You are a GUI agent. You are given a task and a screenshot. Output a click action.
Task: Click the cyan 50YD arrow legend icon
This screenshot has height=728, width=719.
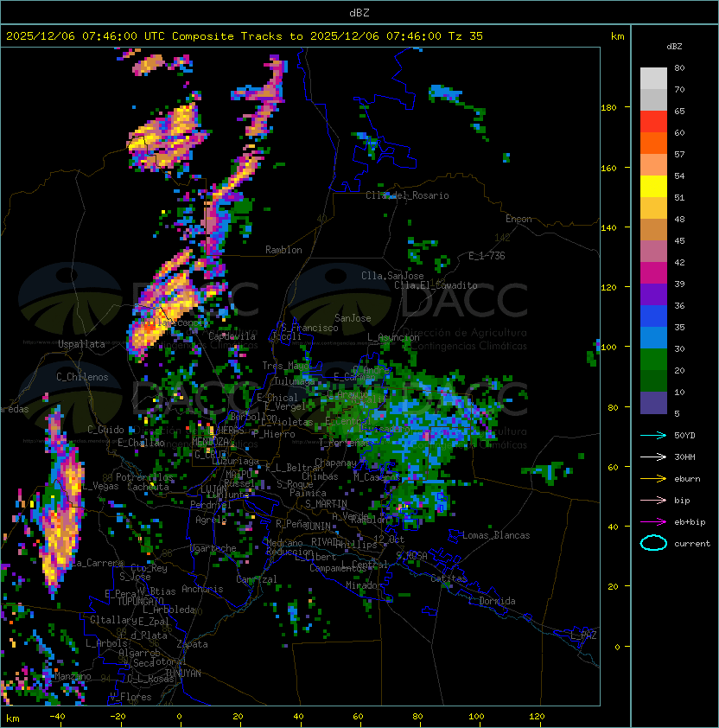click(x=653, y=435)
